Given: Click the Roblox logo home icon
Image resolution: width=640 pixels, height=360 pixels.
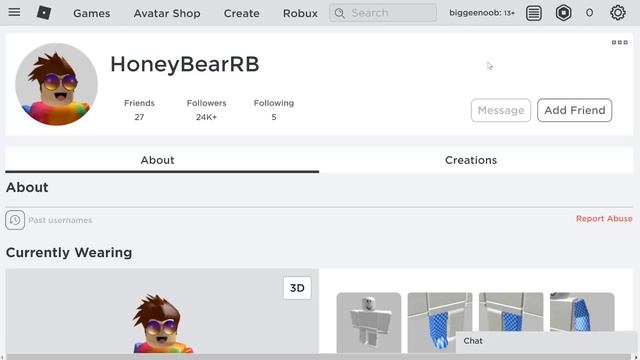Looking at the screenshot, I should 44,13.
